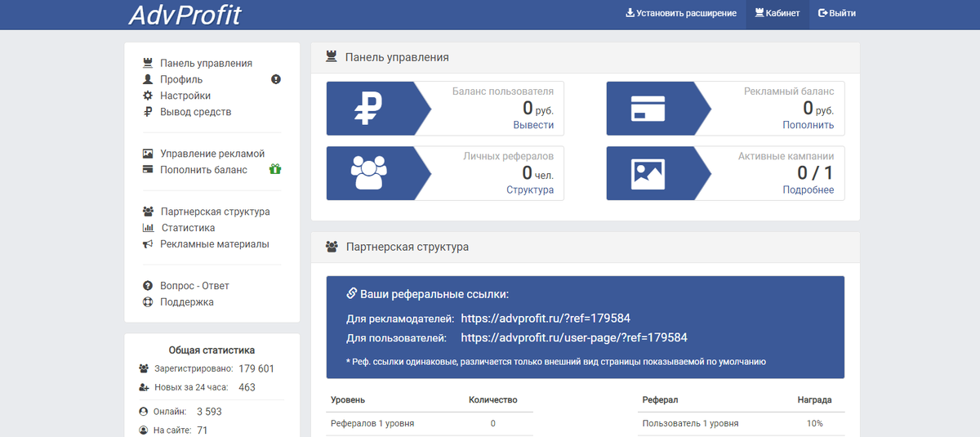Image resolution: width=980 pixels, height=437 pixels.
Task: Open Настройки in sidebar
Action: pyautogui.click(x=185, y=96)
